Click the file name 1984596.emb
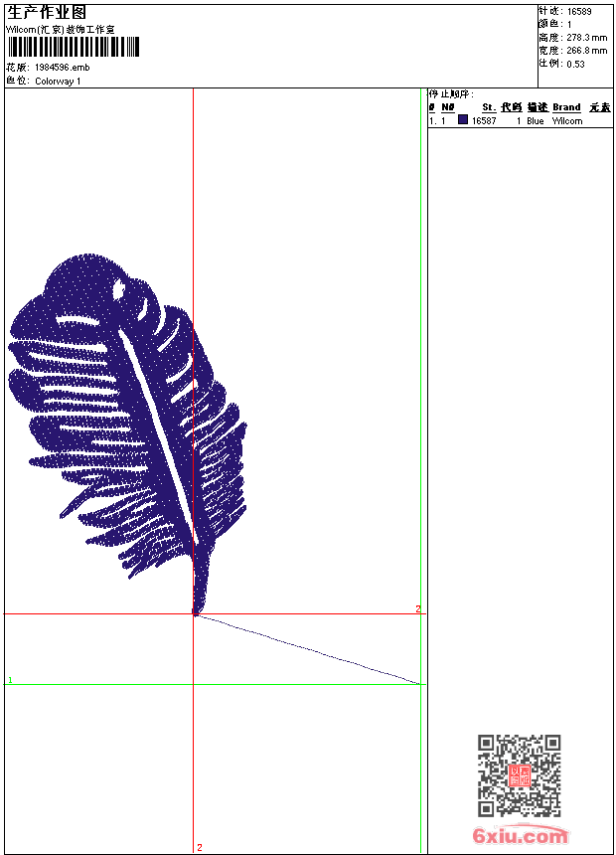Viewport: 616px width, 855px height. pyautogui.click(x=63, y=68)
